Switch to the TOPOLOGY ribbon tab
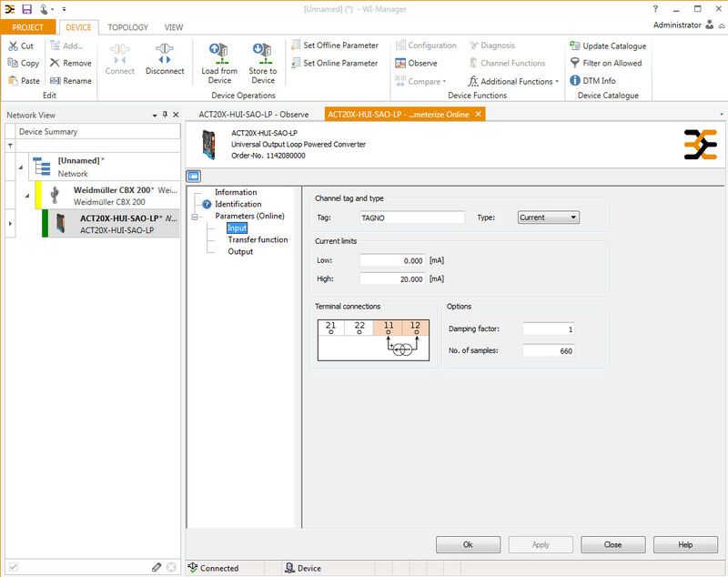 (128, 27)
